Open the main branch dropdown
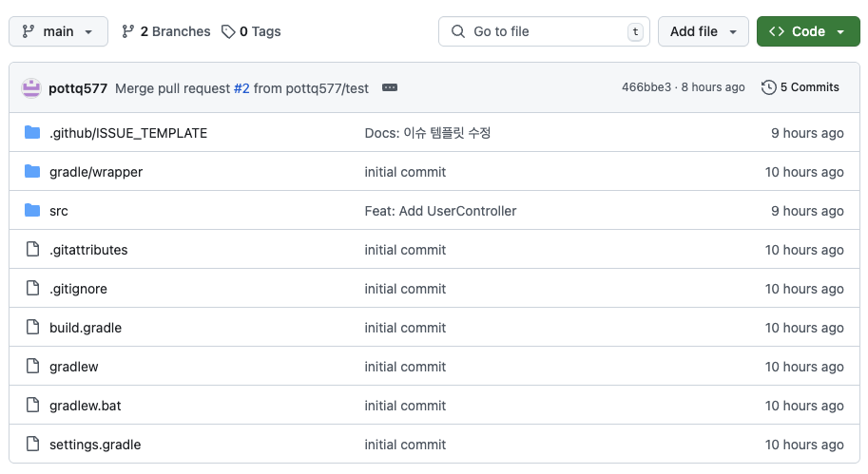 (58, 31)
